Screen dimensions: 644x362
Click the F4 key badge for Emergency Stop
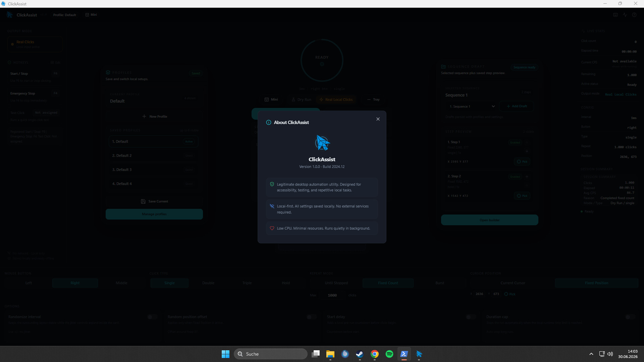tap(56, 93)
